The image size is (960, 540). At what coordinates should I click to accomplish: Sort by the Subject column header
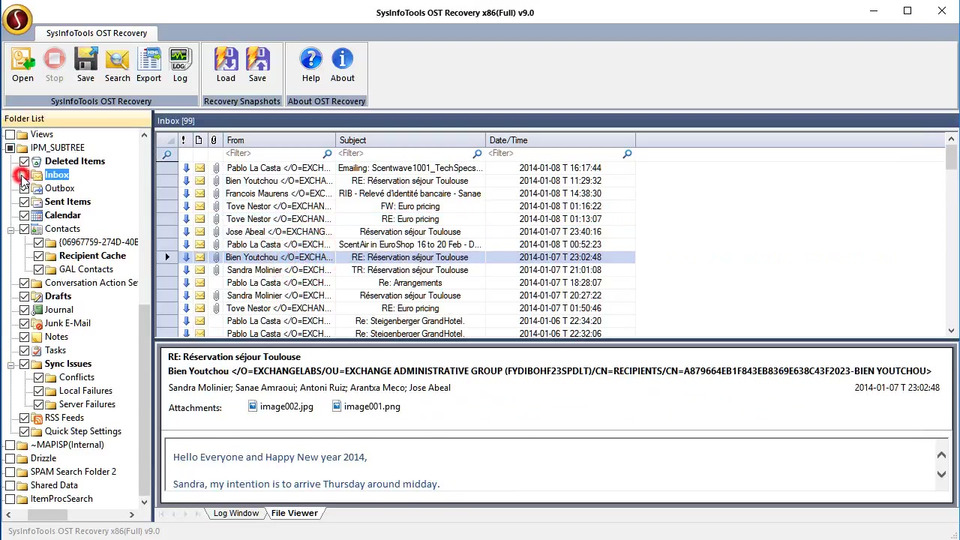(410, 140)
